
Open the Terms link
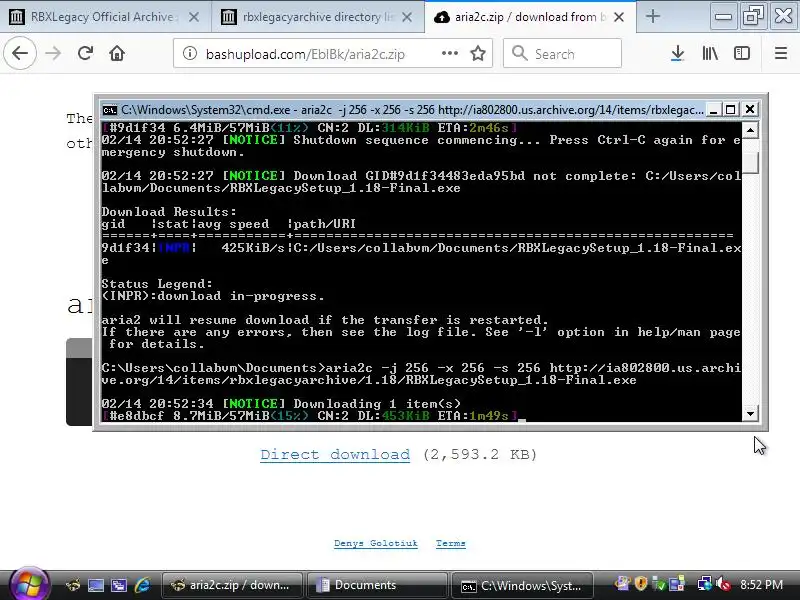(x=451, y=543)
